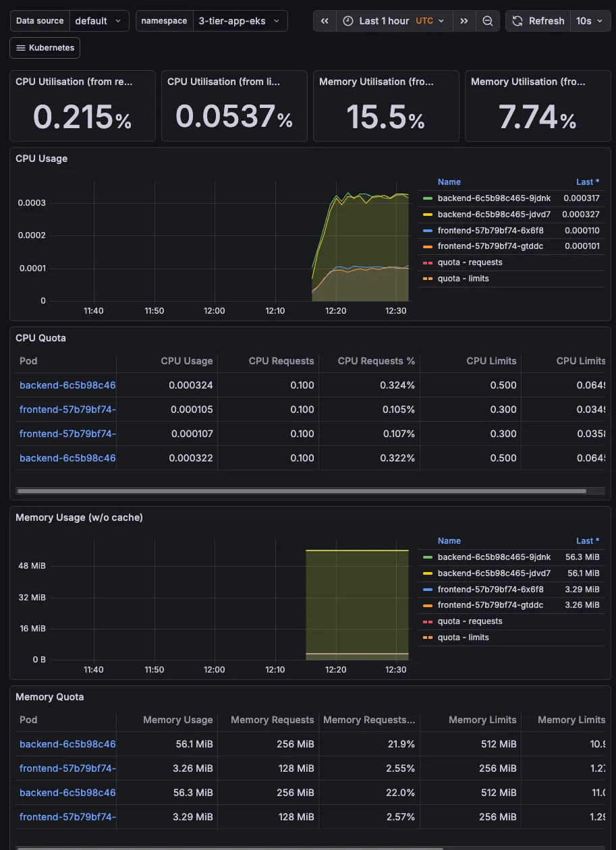616x850 pixels.
Task: Click the zoom out time range icon
Action: click(x=488, y=21)
